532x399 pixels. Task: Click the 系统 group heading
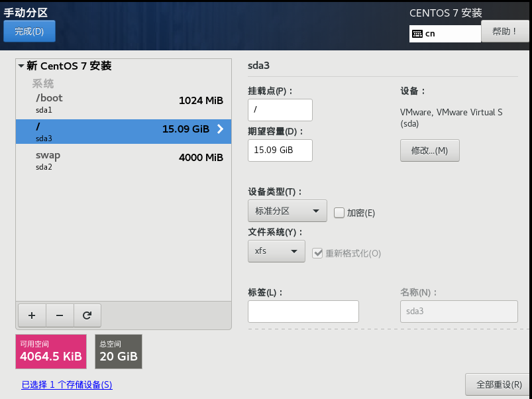(43, 84)
